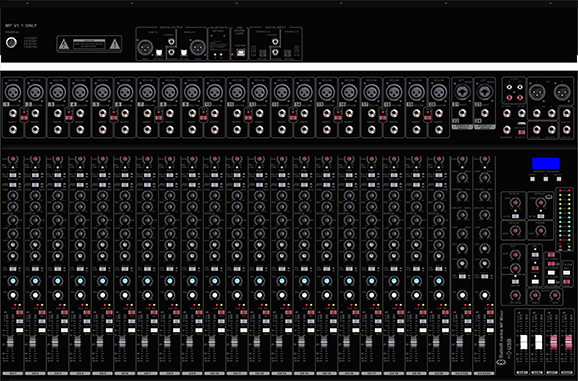
Task: Click the channel 21 combo input jack
Action: 462,92
